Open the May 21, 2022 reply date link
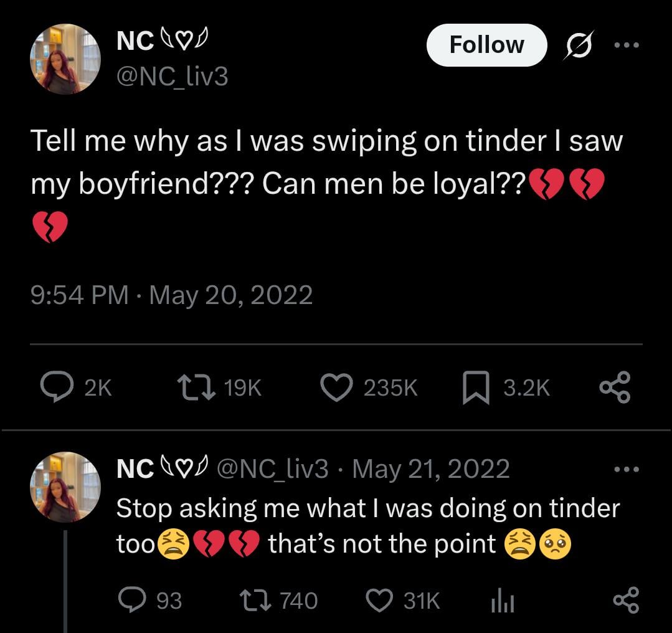Image resolution: width=672 pixels, height=633 pixels. (x=431, y=469)
